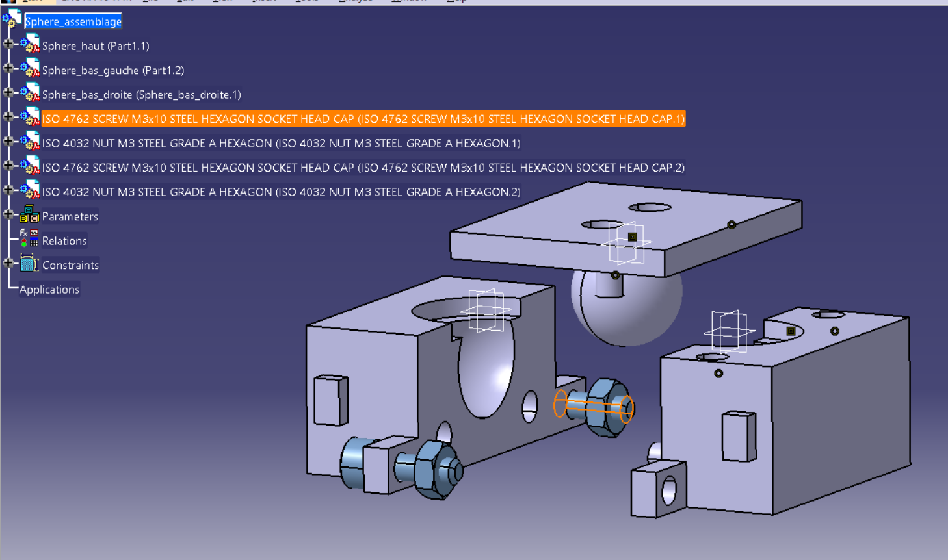Click the Parameters node icon
The image size is (948, 560).
click(29, 214)
